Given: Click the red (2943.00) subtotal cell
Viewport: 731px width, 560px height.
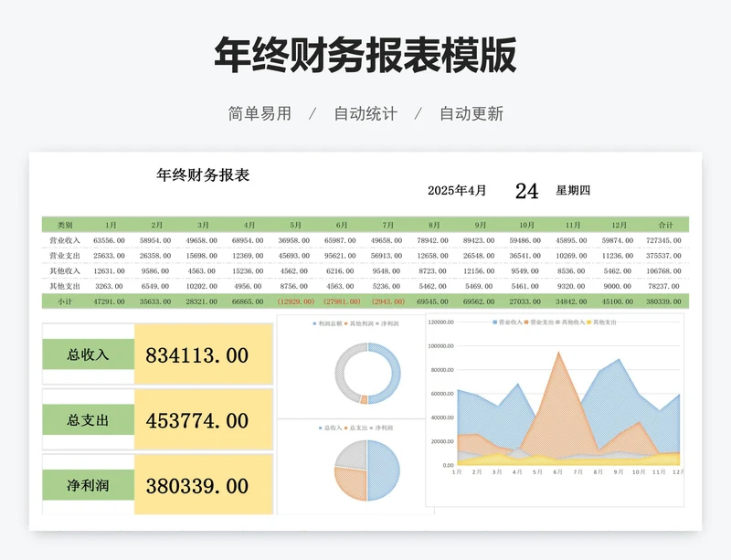Looking at the screenshot, I should coord(387,301).
